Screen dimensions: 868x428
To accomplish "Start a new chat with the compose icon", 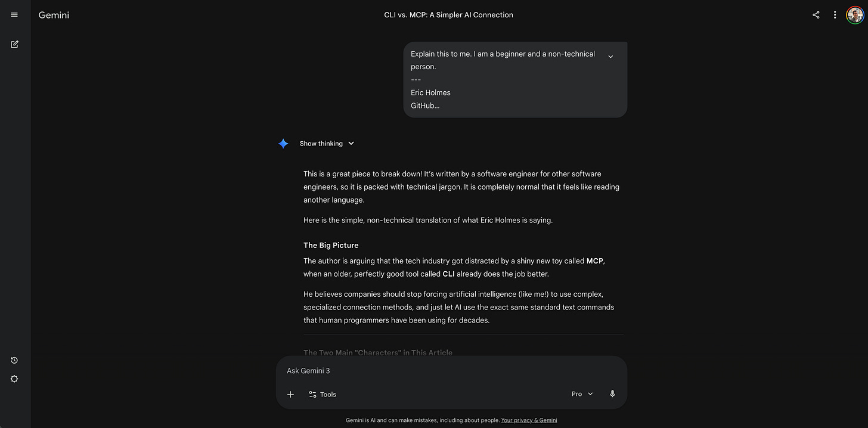I will coord(14,44).
